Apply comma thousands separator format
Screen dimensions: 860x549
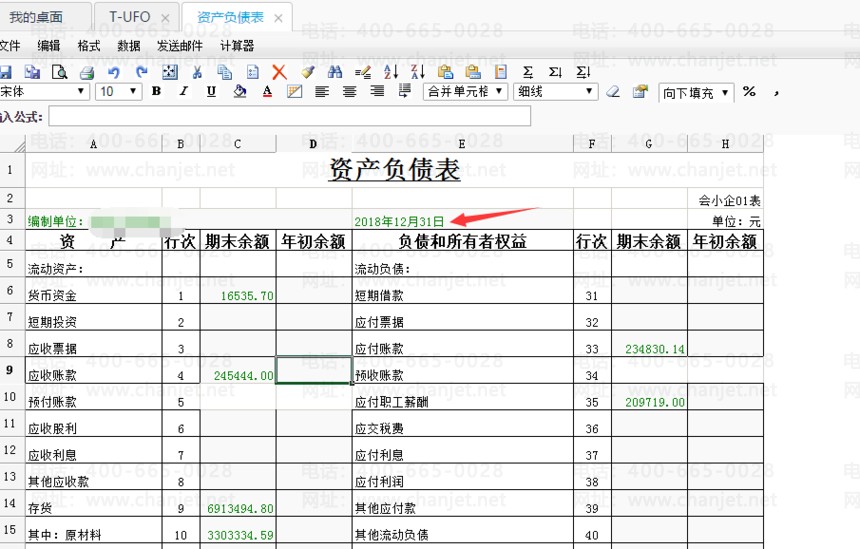[x=776, y=93]
